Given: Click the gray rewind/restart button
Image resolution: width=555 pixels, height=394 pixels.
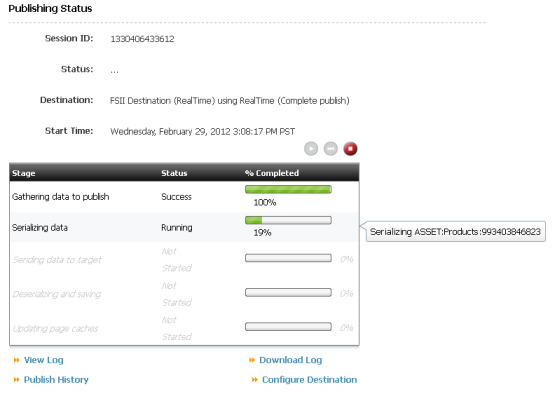Looking at the screenshot, I should pyautogui.click(x=331, y=149).
